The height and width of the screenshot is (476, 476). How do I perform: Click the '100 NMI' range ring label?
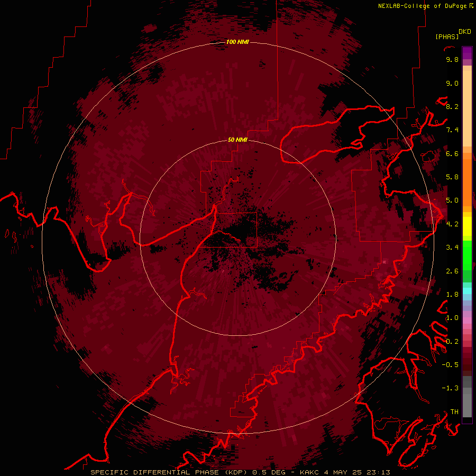[237, 42]
